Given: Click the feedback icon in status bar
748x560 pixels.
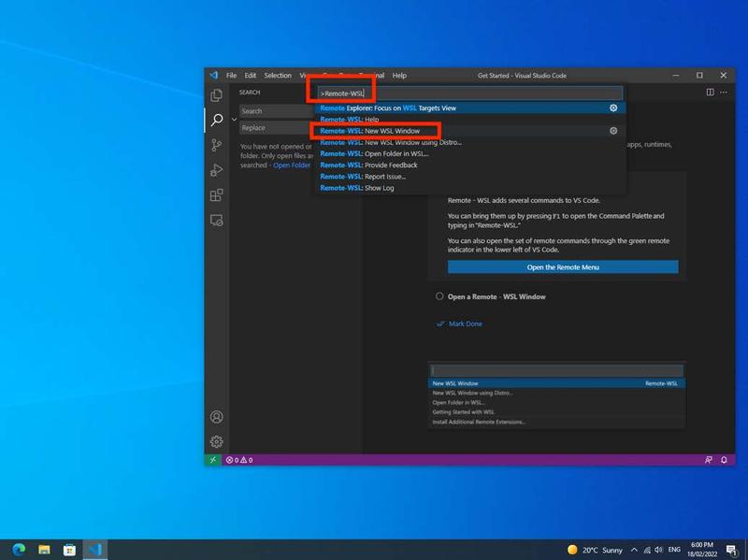Looking at the screenshot, I should 709,460.
